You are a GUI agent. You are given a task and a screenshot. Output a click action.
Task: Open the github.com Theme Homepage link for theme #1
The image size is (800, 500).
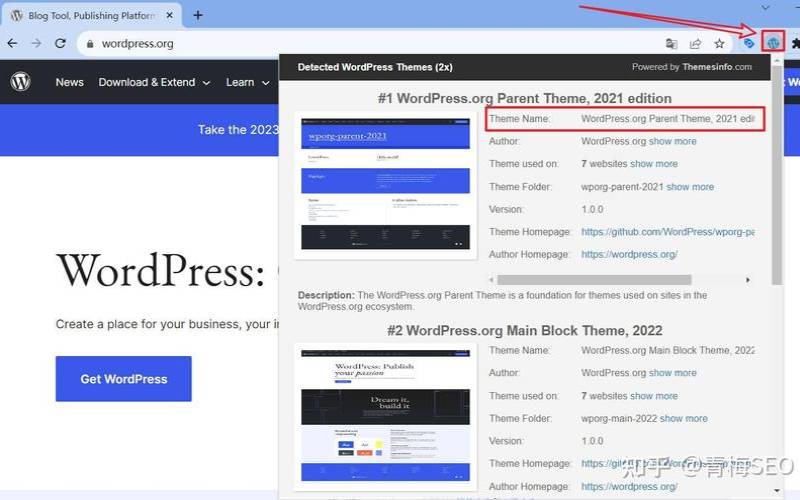point(667,232)
